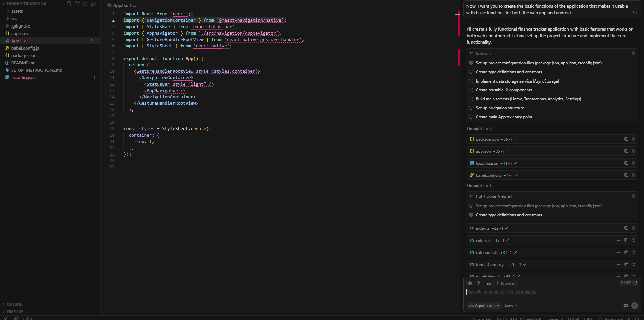Click the @ add context icon
This screenshot has height=320, width=644.
470,283
